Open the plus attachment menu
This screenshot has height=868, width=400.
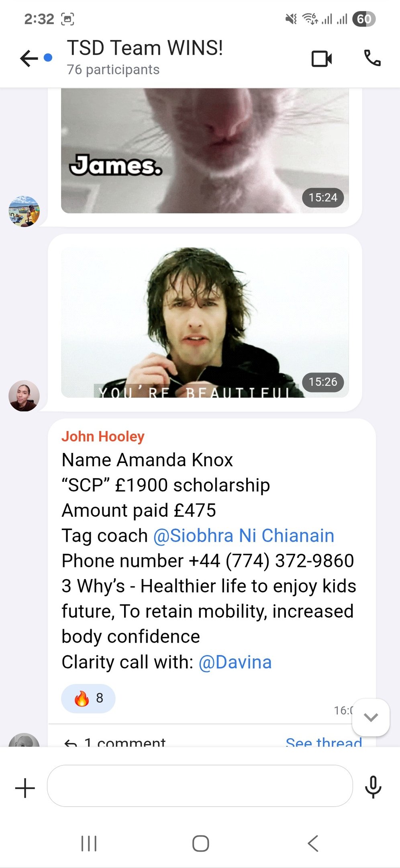[25, 788]
